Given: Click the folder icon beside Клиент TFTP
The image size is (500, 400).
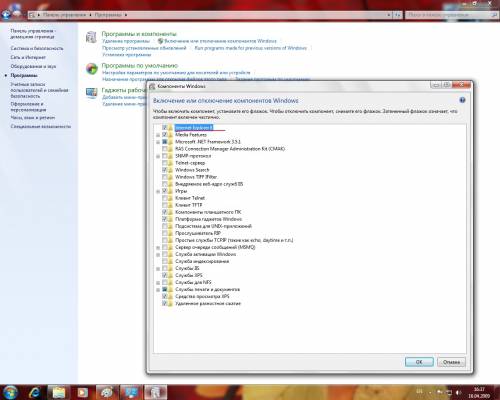Looking at the screenshot, I should 170,205.
